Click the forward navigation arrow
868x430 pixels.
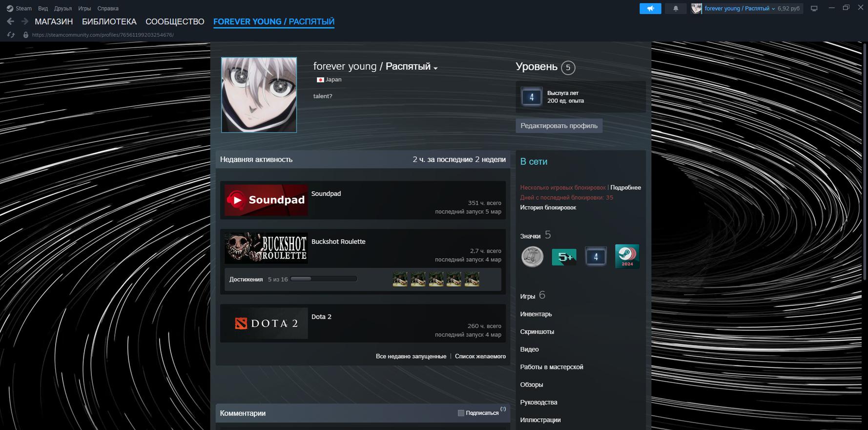24,21
